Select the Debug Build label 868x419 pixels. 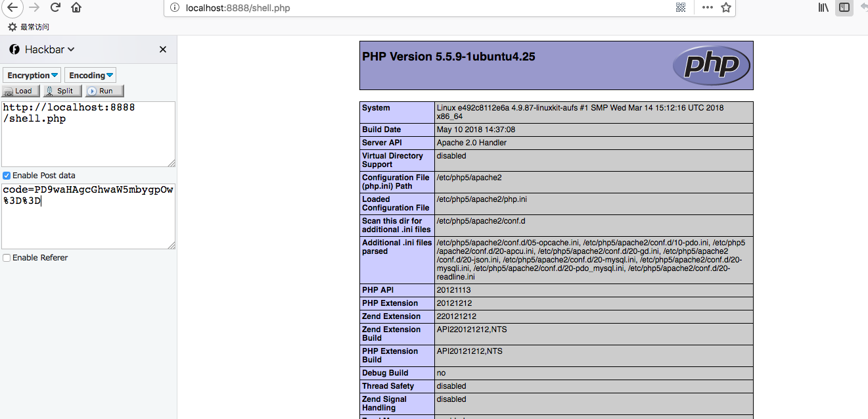click(385, 373)
